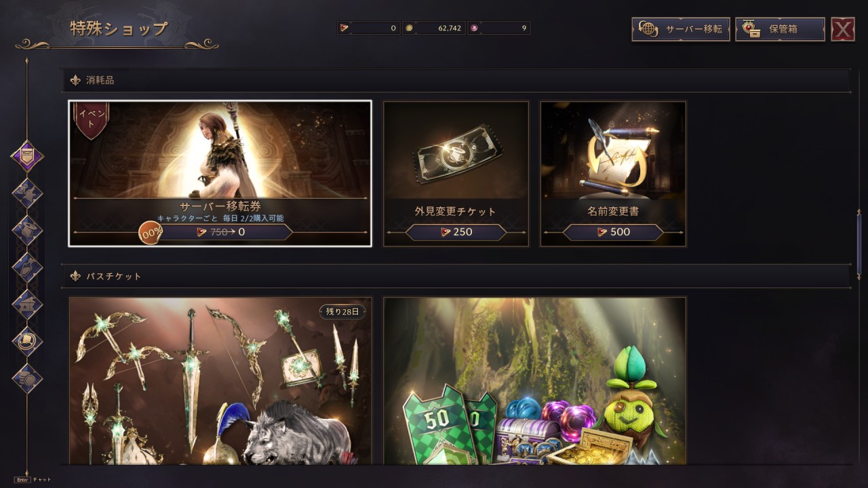Select the highlighted purple banner category icon
The height and width of the screenshot is (488, 868).
point(27,157)
